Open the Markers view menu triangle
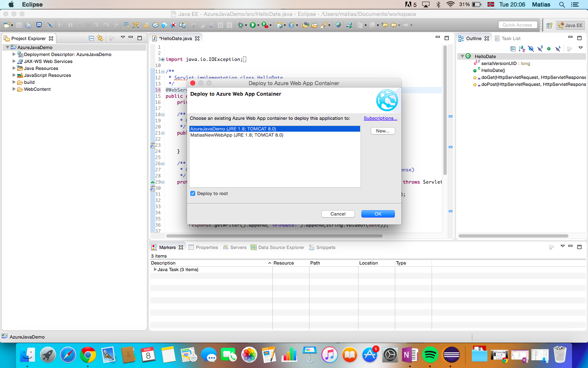This screenshot has width=588, height=368. (x=562, y=246)
